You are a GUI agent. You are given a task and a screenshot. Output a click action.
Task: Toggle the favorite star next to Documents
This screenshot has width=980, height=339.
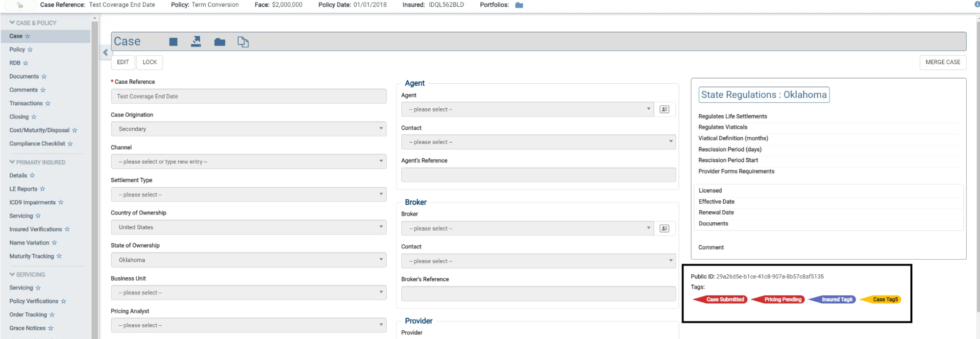[44, 76]
